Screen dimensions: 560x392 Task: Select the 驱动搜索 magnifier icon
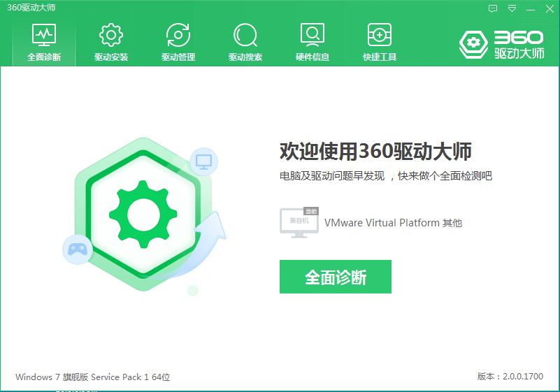[x=245, y=35]
